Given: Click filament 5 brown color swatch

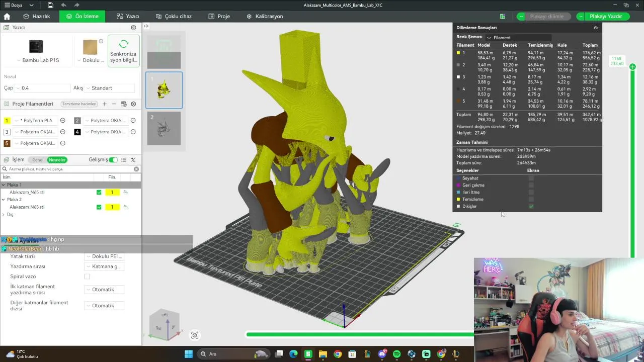Looking at the screenshot, I should click(7, 143).
